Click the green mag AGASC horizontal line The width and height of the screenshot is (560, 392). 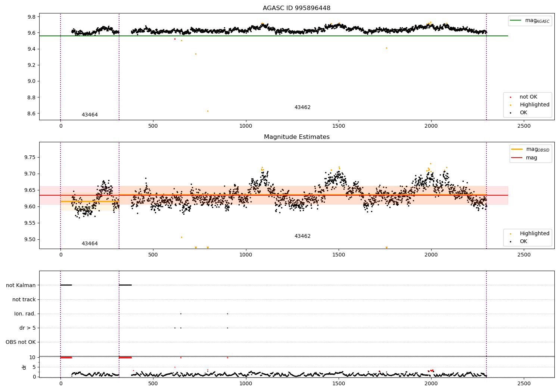tap(273, 36)
